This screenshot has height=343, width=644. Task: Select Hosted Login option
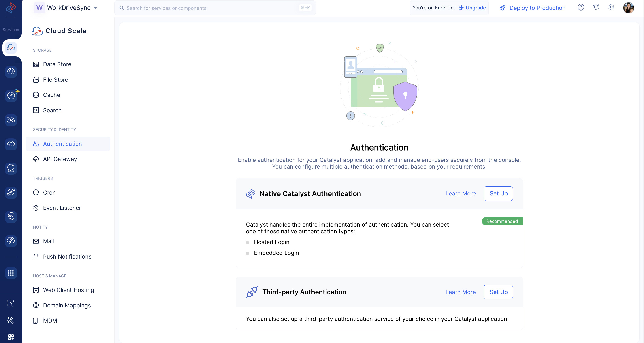tap(248, 242)
